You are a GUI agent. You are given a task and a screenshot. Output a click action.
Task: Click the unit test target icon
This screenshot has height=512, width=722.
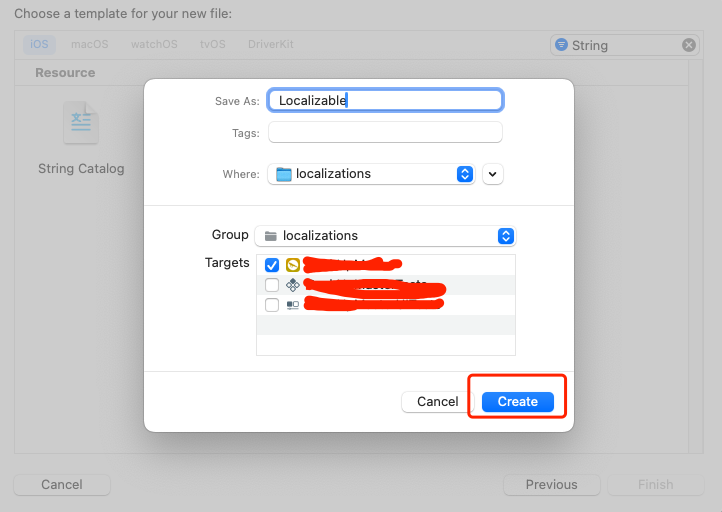pos(293,285)
